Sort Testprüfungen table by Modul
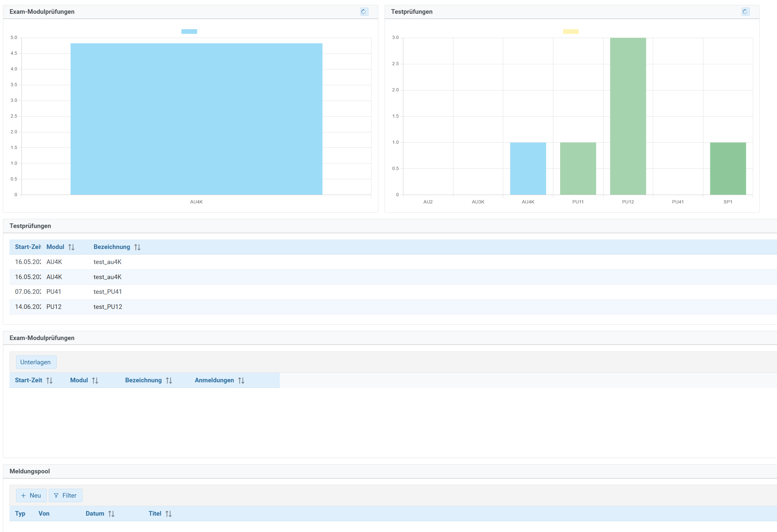The image size is (777, 532). pyautogui.click(x=71, y=247)
